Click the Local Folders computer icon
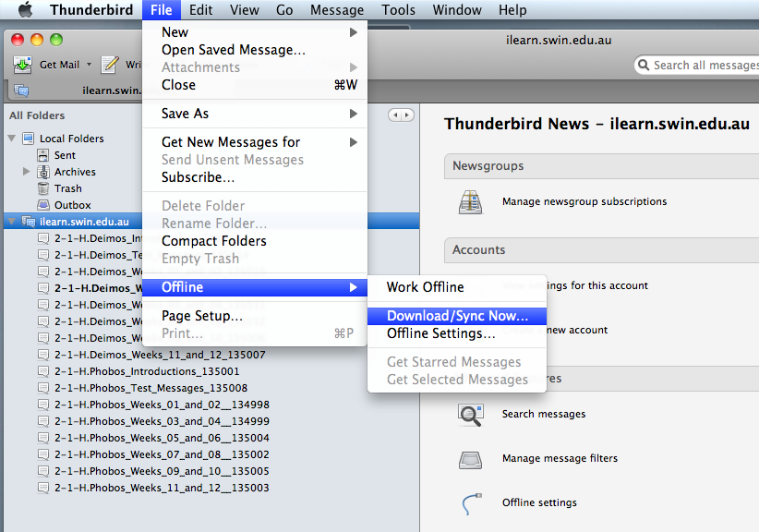 (29, 139)
